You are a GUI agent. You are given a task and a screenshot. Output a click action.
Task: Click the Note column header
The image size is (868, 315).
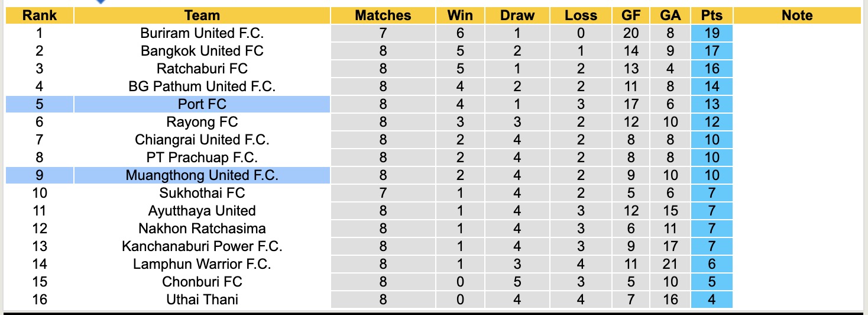(796, 15)
